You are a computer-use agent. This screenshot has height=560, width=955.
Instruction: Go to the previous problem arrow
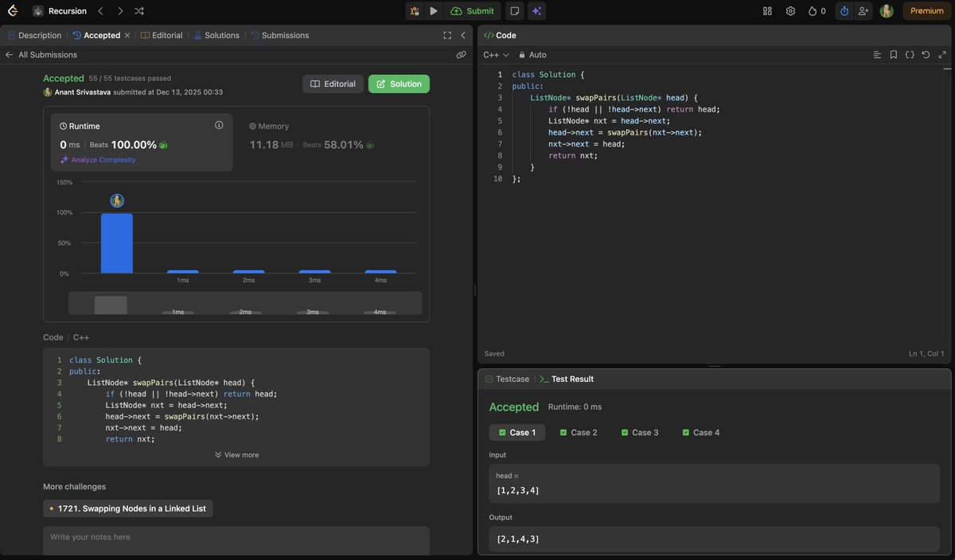[x=100, y=11]
